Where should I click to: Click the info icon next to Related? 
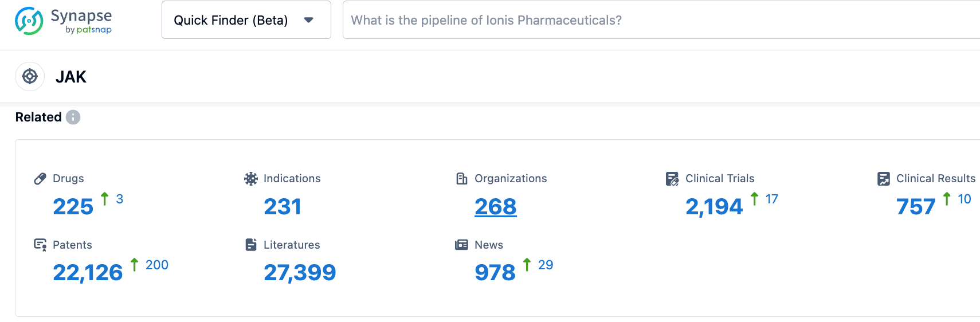[73, 117]
